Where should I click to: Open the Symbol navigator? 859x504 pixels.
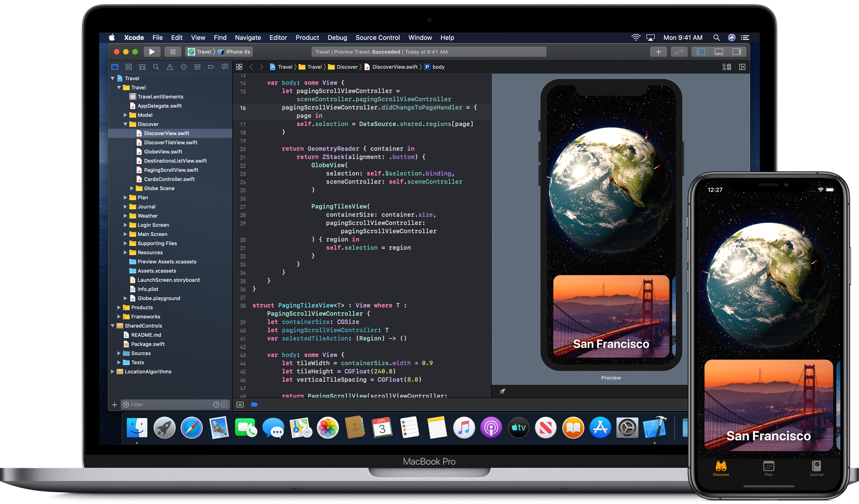(142, 67)
